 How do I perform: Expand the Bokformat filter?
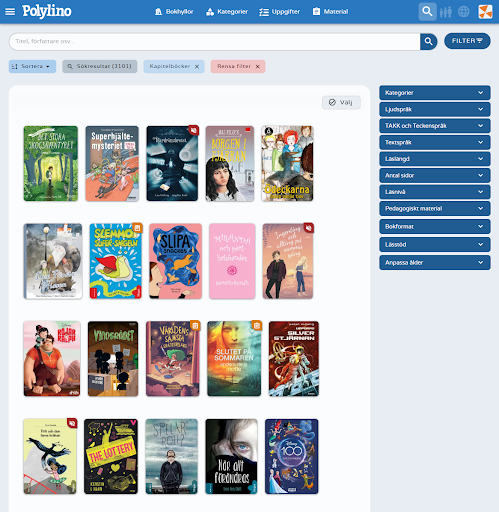point(434,226)
